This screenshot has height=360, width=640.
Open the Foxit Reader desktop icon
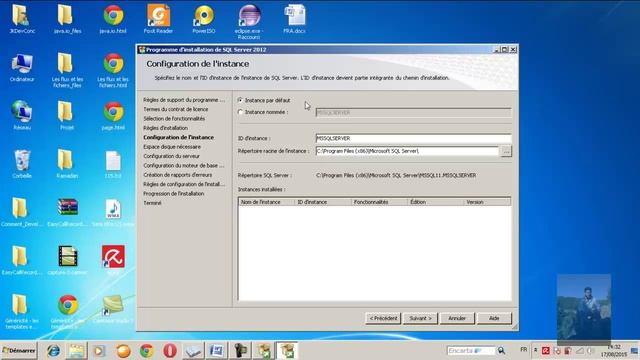[158, 19]
